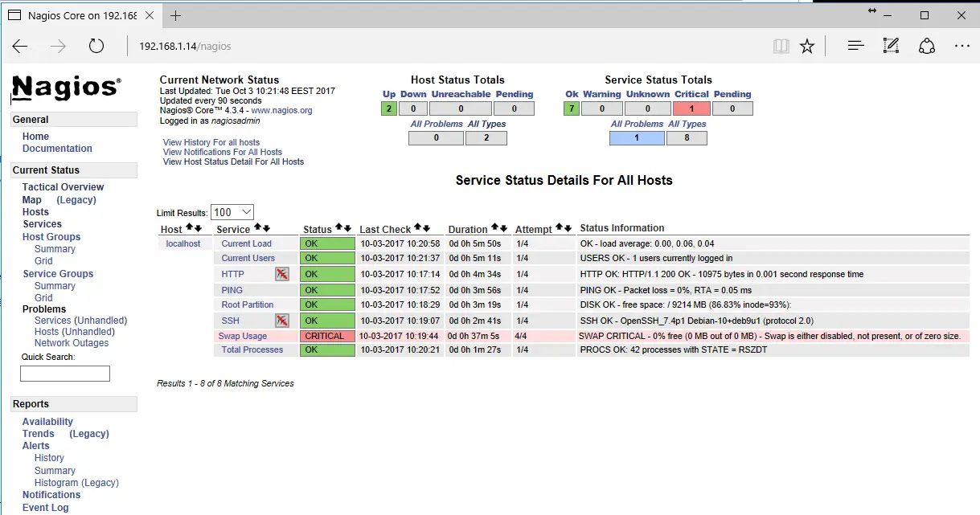Screen dimensions: 980x515
Task: Open Event Log in the sidebar
Action: click(46, 508)
